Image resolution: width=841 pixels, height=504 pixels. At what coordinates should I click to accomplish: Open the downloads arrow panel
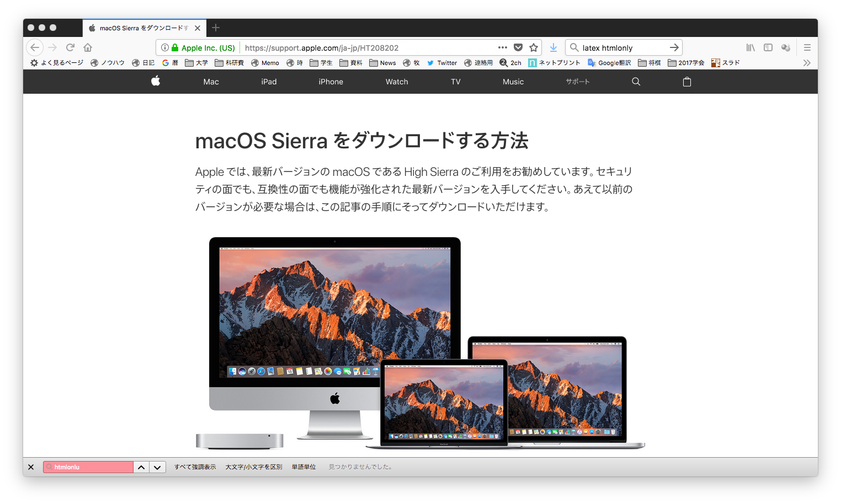click(553, 47)
